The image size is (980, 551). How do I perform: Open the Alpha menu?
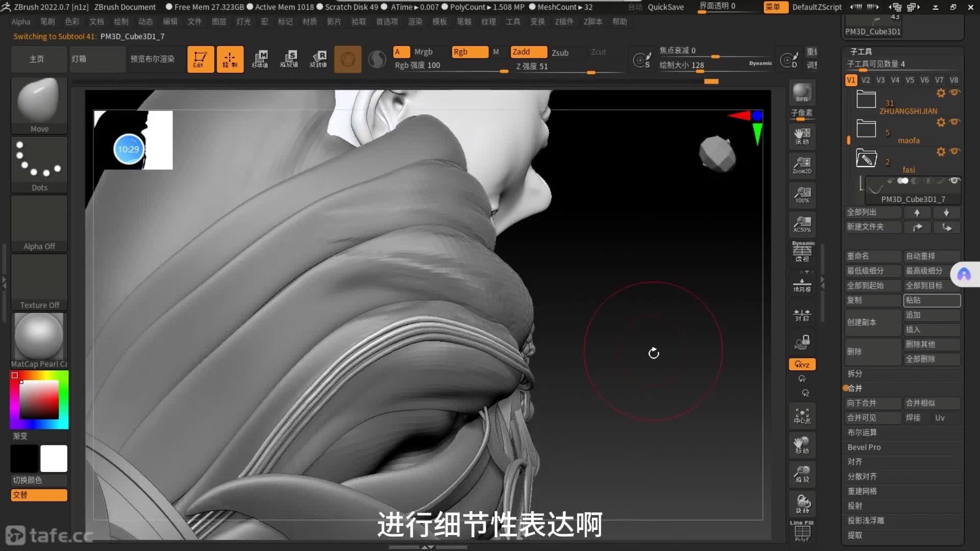click(x=21, y=21)
